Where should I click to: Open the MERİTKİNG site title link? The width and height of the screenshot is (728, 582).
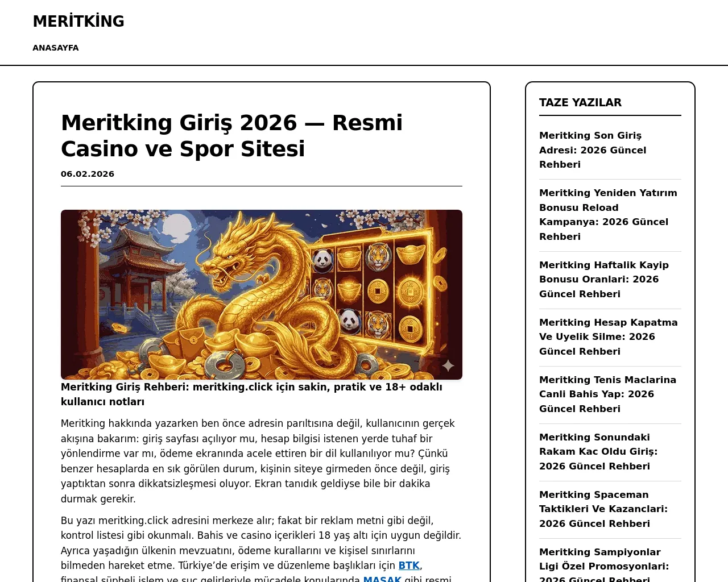pos(78,21)
